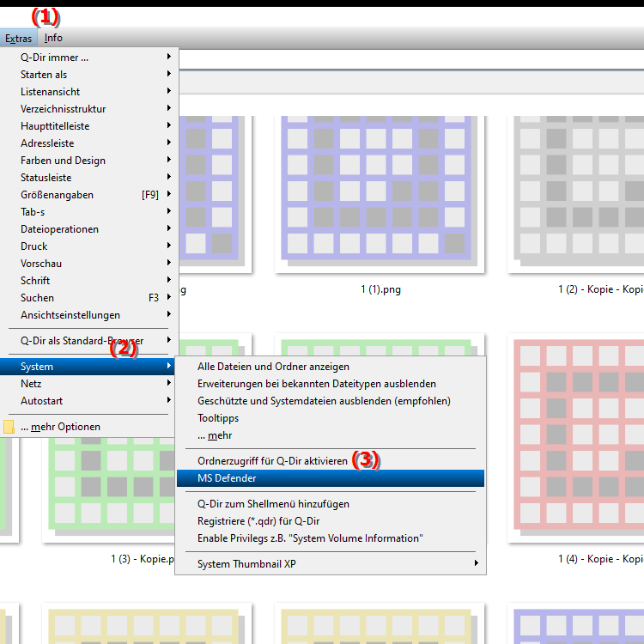Expand the 'Q-Dir immer ...' submenu
Screen dimensions: 644x644
(x=89, y=57)
